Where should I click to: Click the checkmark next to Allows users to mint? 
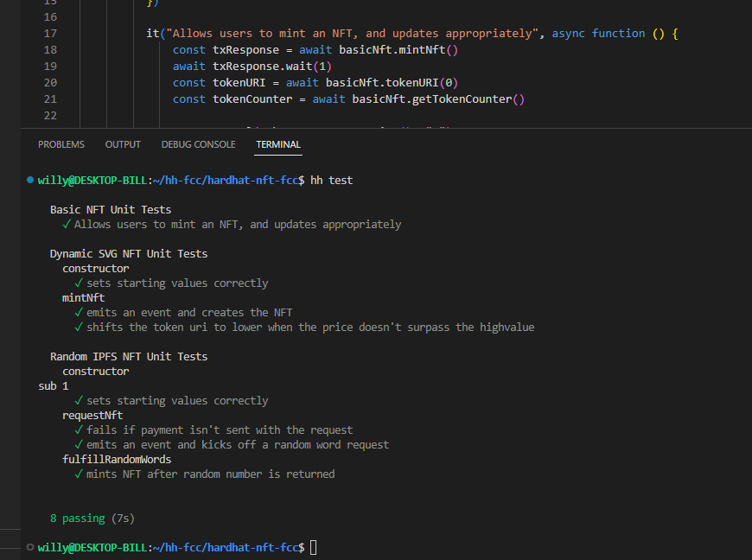click(67, 224)
